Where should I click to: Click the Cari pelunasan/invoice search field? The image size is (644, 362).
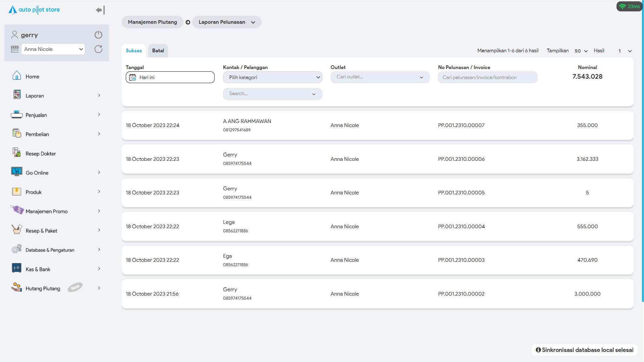pos(487,77)
